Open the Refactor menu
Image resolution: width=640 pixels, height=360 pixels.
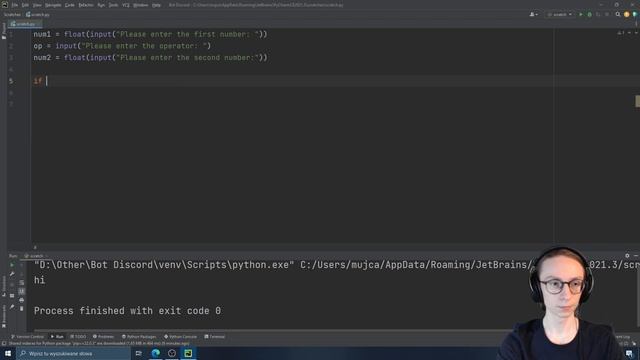86,5
